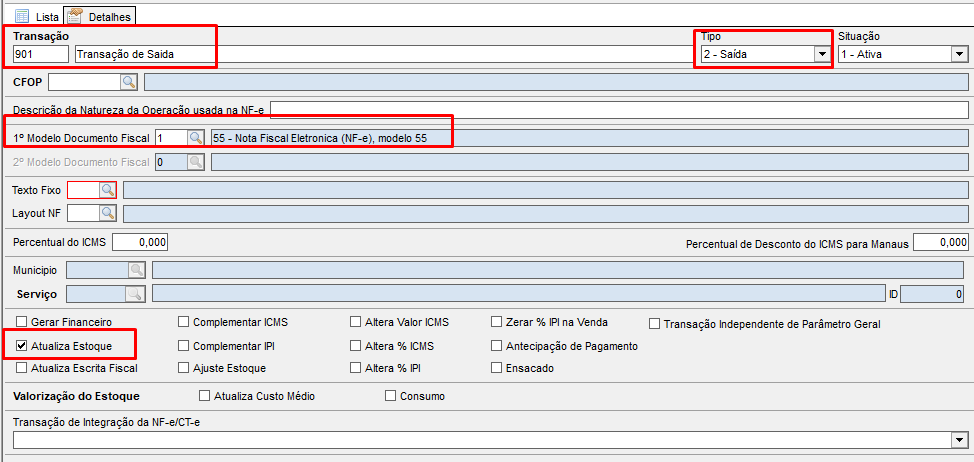The width and height of the screenshot is (974, 462).
Task: Click the Município search icon
Action: pos(136,270)
